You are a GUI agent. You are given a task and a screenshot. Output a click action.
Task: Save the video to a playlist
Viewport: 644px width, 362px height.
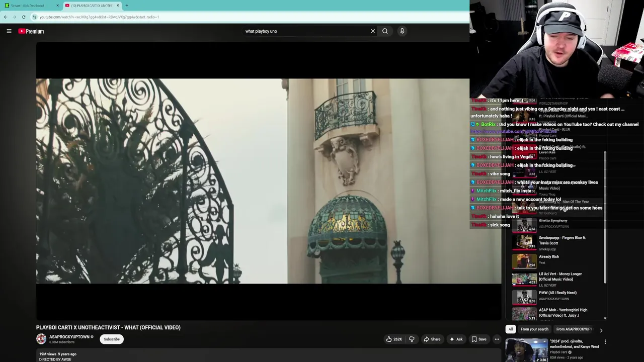[x=478, y=339]
